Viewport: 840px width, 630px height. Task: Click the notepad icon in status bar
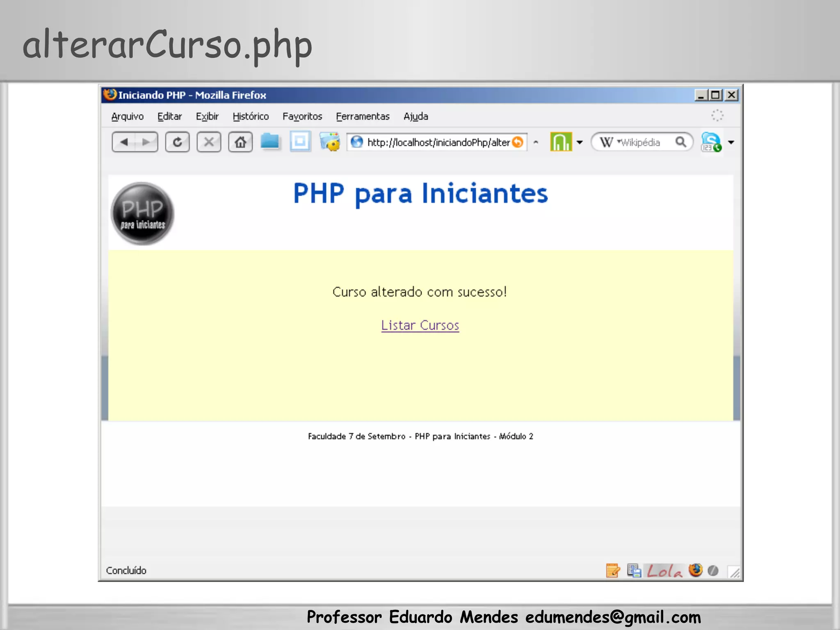coord(613,571)
